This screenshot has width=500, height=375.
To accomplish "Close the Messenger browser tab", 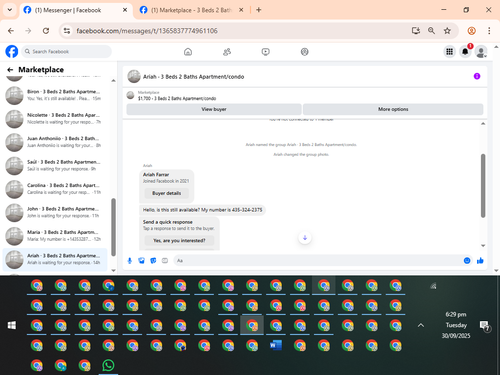I will tap(125, 10).
